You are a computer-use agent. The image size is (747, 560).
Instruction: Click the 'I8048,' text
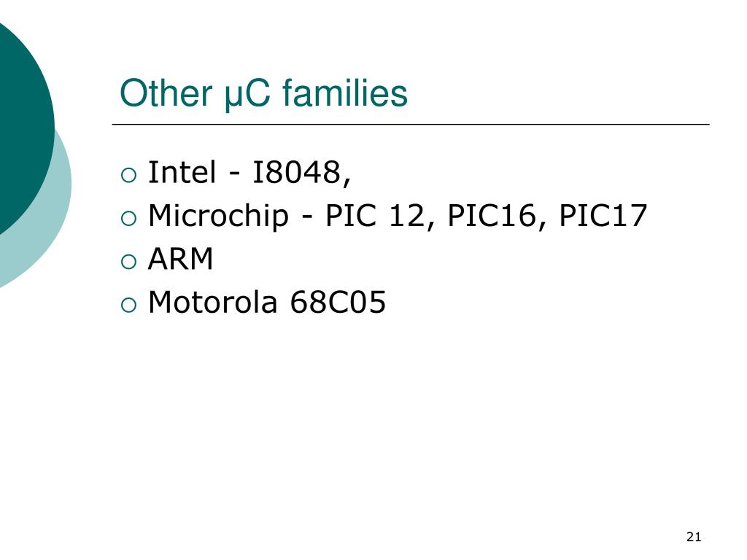301,172
